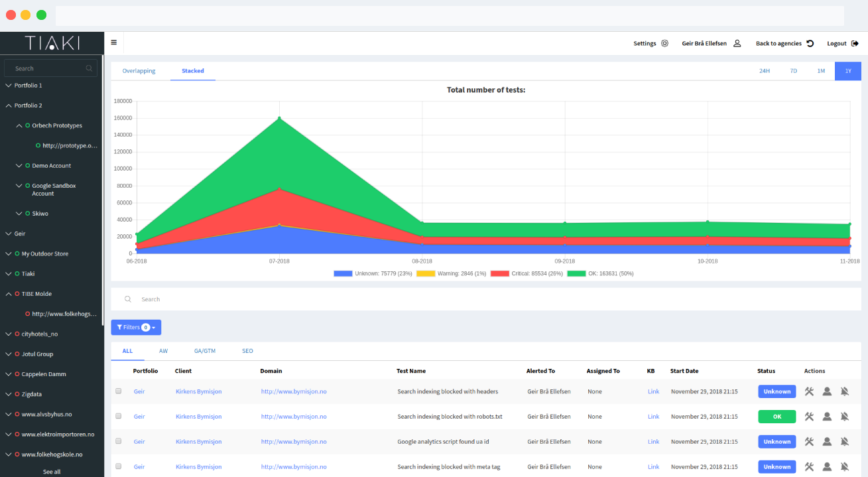Select the 24H time range

(765, 71)
